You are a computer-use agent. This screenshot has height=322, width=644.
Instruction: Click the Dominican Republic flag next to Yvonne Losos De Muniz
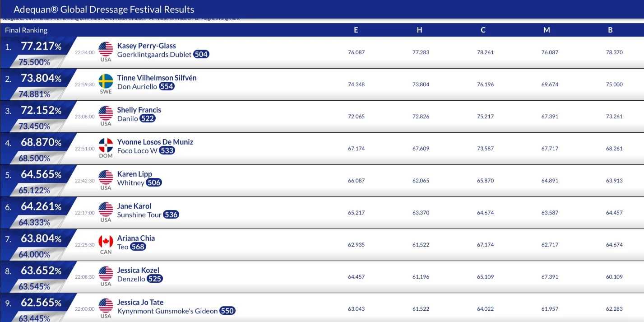[106, 145]
